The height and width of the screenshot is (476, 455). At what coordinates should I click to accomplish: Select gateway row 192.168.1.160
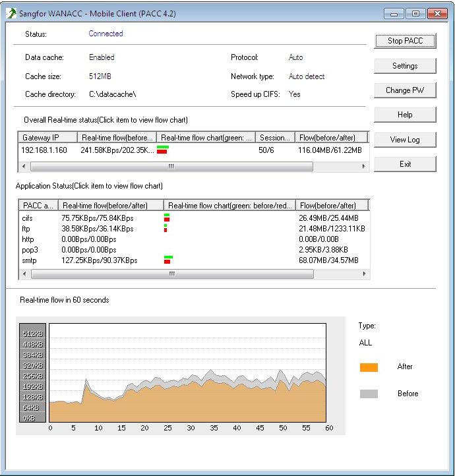[x=193, y=150]
